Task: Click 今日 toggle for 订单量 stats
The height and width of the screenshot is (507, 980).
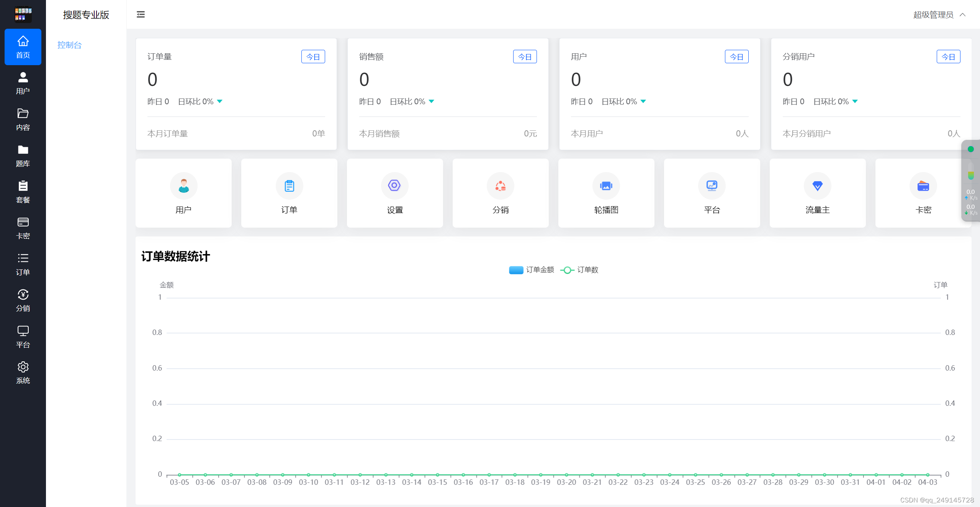Action: point(313,56)
